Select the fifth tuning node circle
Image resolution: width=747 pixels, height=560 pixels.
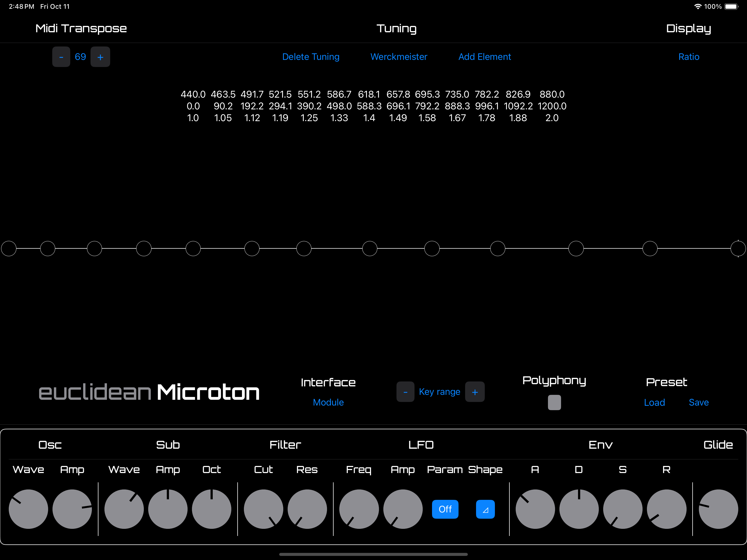click(x=193, y=249)
